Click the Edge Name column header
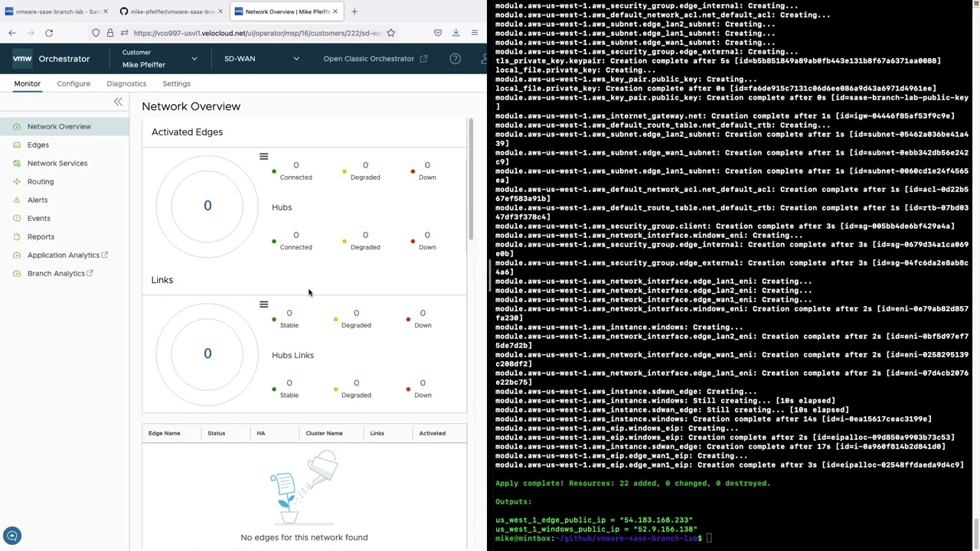Image resolution: width=980 pixels, height=551 pixels. point(164,433)
